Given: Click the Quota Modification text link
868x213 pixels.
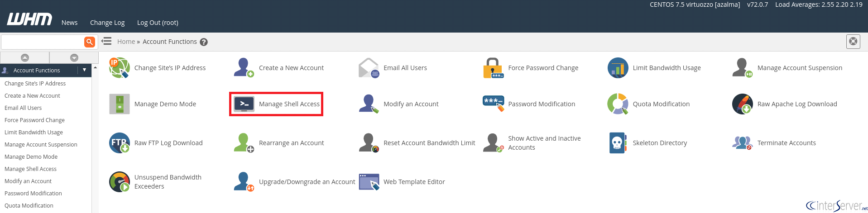Looking at the screenshot, I should pyautogui.click(x=661, y=104).
